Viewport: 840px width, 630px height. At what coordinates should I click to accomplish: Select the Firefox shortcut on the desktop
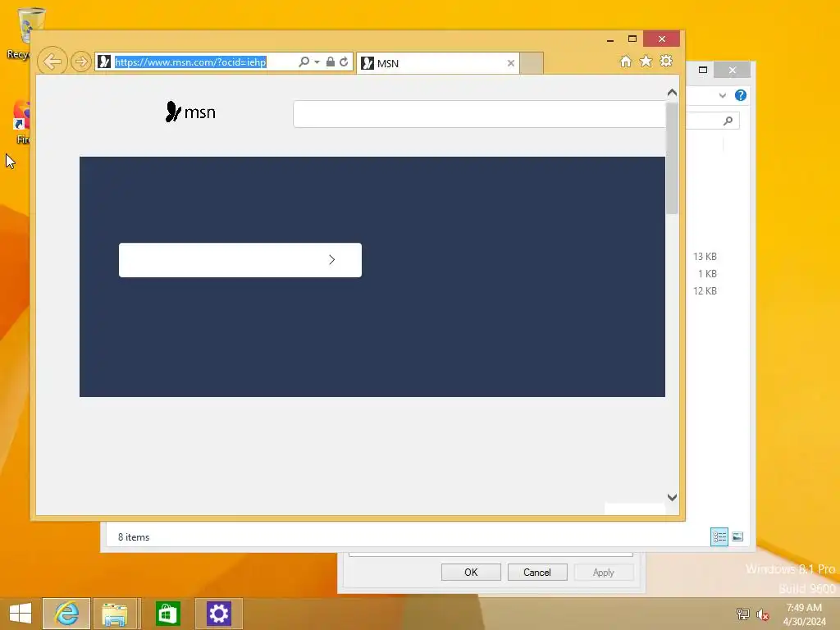tap(22, 122)
